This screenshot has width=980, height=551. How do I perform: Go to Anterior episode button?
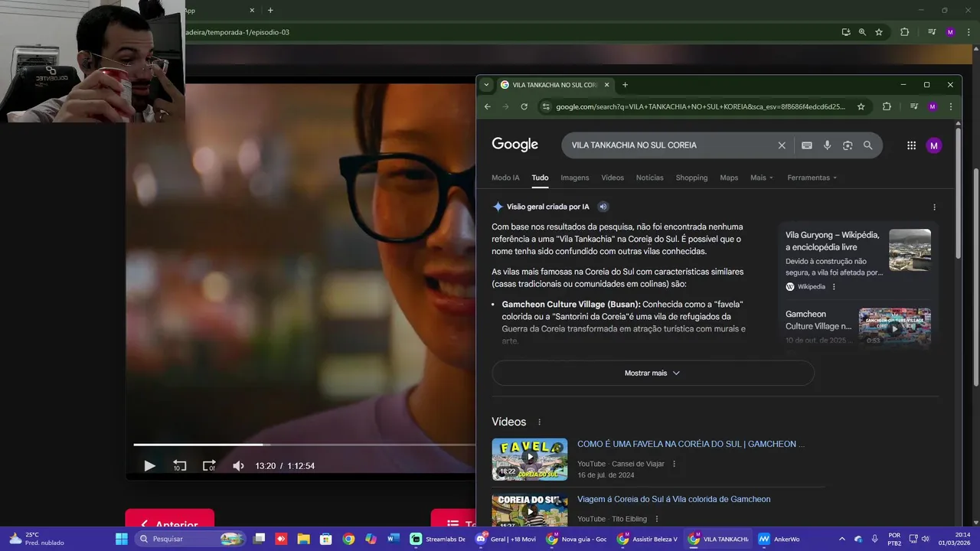[x=170, y=525]
